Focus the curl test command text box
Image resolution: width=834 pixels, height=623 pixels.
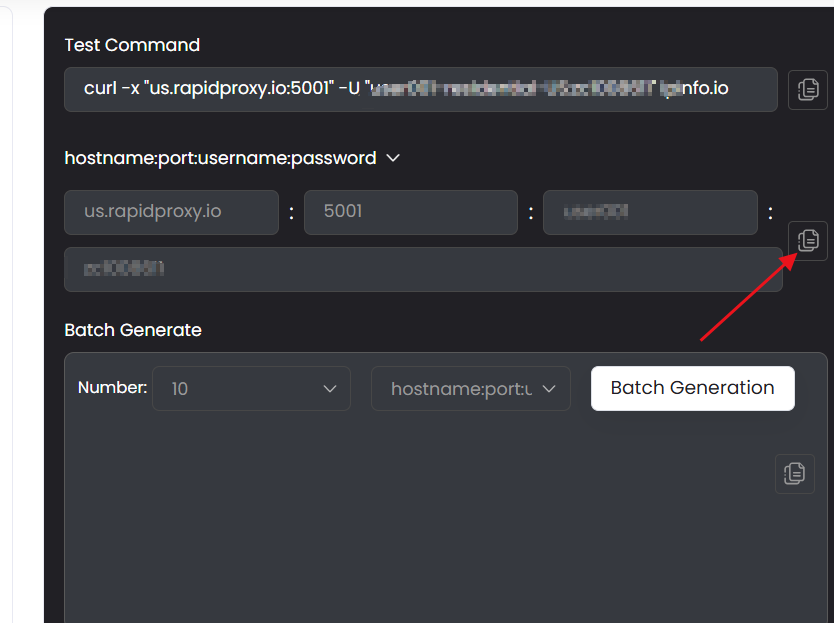pyautogui.click(x=420, y=89)
